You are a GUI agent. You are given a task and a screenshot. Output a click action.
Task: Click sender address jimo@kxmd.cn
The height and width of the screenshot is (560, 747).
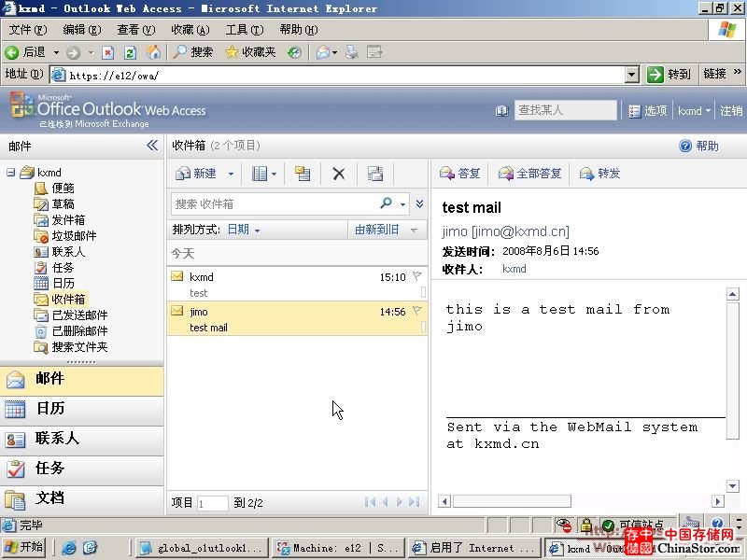point(506,231)
